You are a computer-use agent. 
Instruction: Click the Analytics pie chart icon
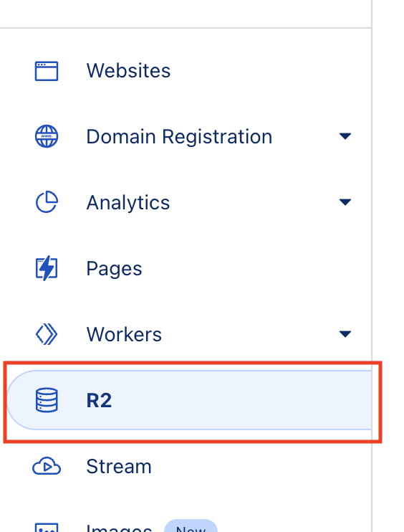pyautogui.click(x=47, y=202)
